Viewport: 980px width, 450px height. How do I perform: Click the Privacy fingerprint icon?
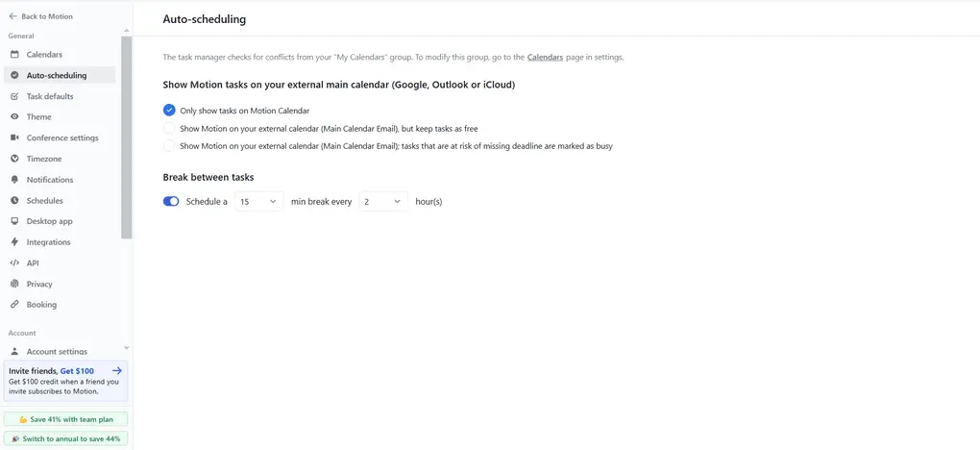[14, 285]
